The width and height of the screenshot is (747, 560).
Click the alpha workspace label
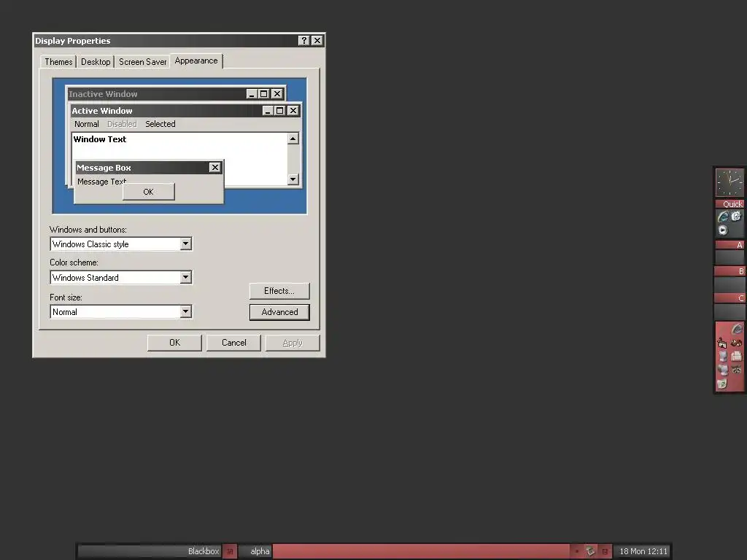click(260, 551)
